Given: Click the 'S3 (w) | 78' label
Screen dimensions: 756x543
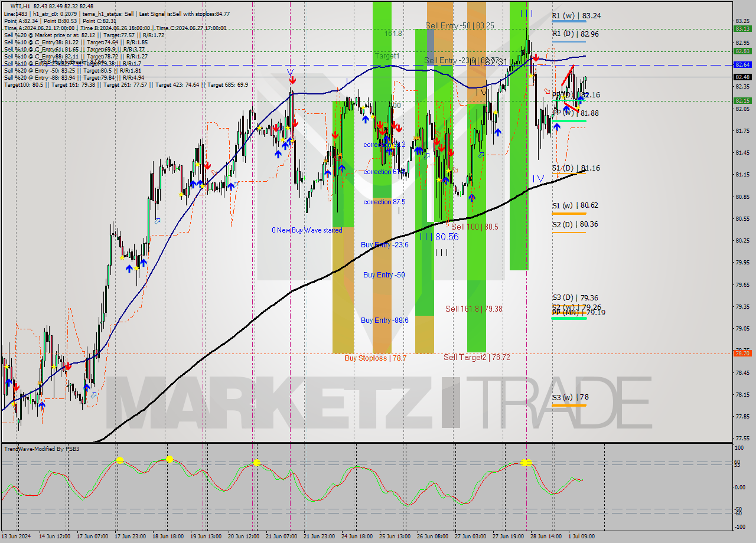Looking at the screenshot, I should pyautogui.click(x=570, y=397).
